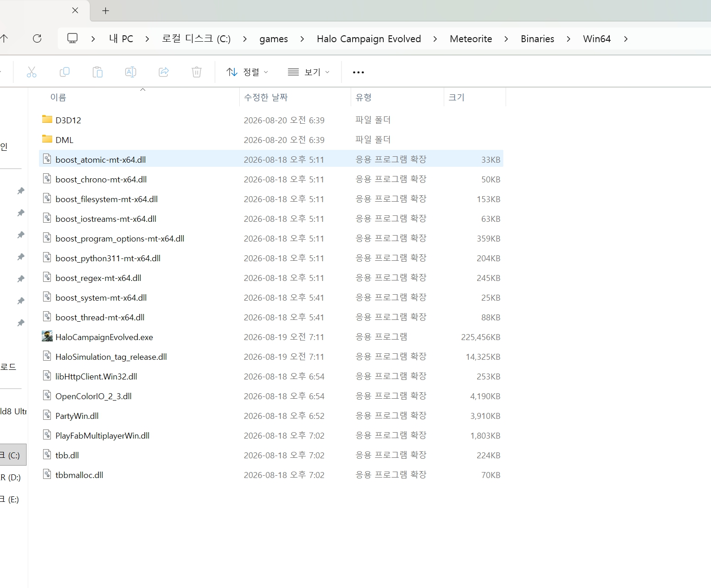
Task: Open the 보기 view dropdown
Action: (x=309, y=72)
